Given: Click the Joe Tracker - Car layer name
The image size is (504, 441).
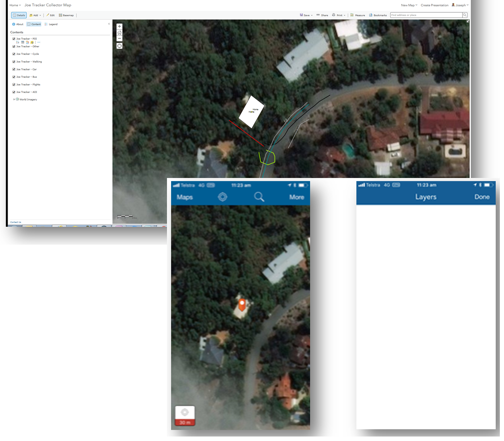Looking at the screenshot, I should (26, 69).
